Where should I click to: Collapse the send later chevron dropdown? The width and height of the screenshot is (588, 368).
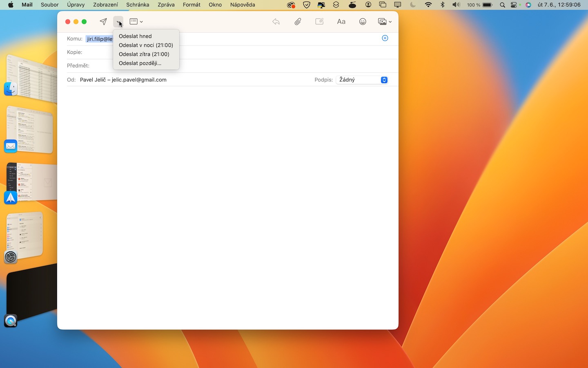pyautogui.click(x=118, y=22)
